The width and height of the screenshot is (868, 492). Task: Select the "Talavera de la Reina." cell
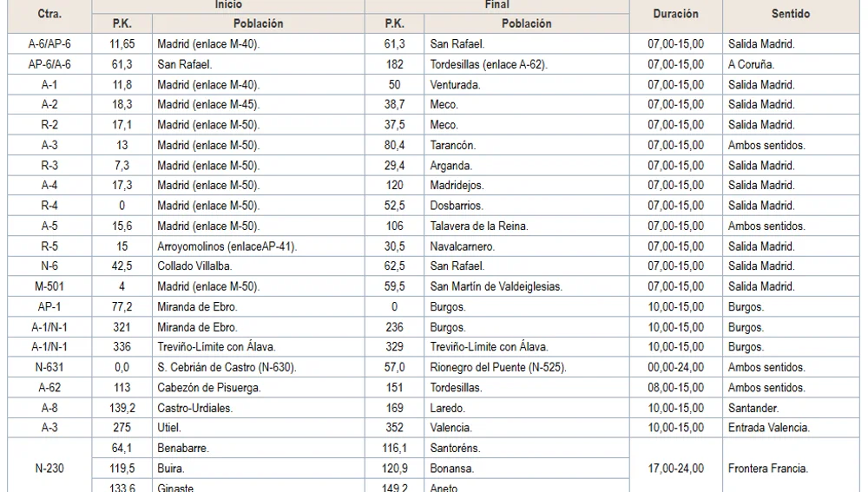479,226
